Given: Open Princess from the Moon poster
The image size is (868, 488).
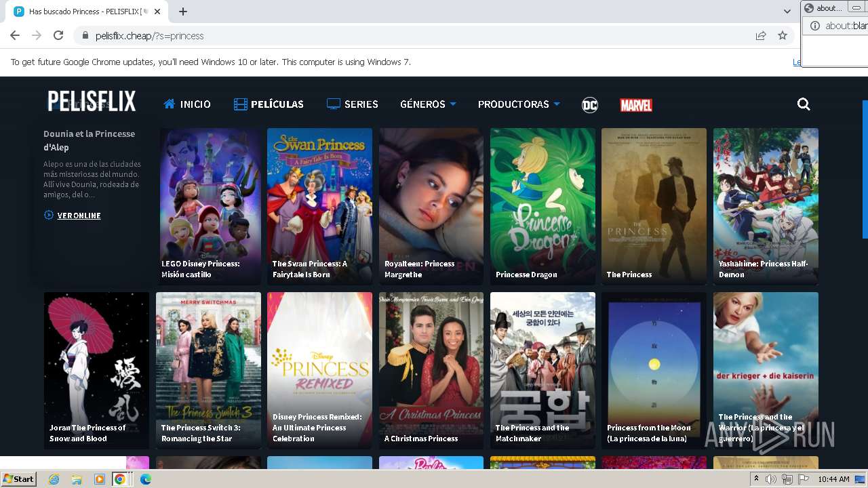Looking at the screenshot, I should [654, 370].
